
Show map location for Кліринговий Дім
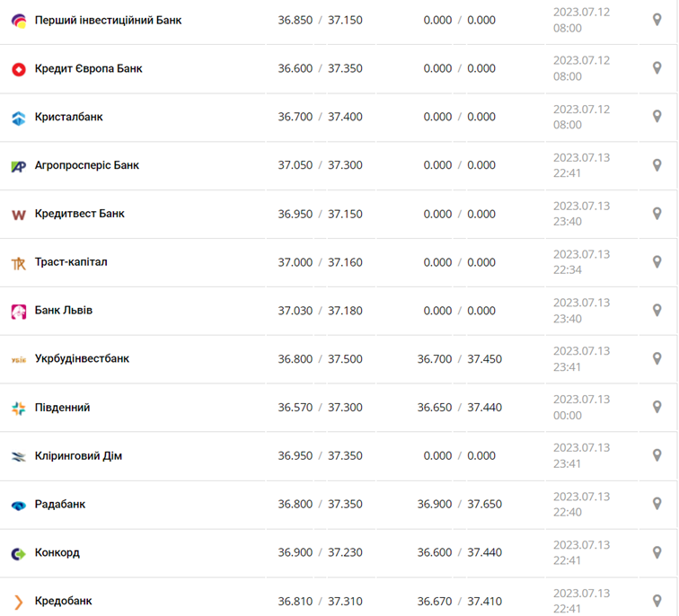coord(657,456)
